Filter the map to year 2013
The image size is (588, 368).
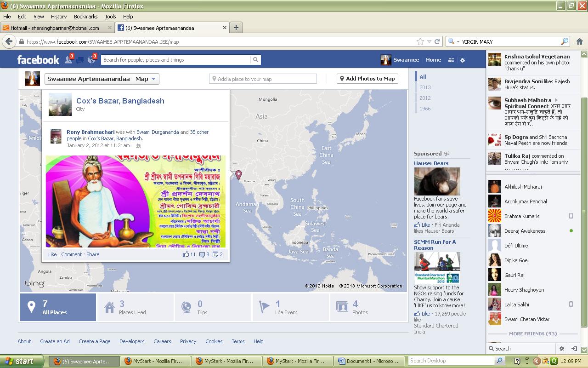coord(425,87)
